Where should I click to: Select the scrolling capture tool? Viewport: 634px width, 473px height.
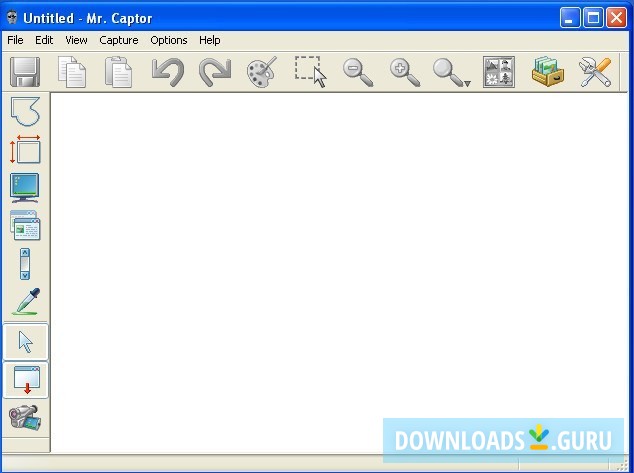(25, 264)
